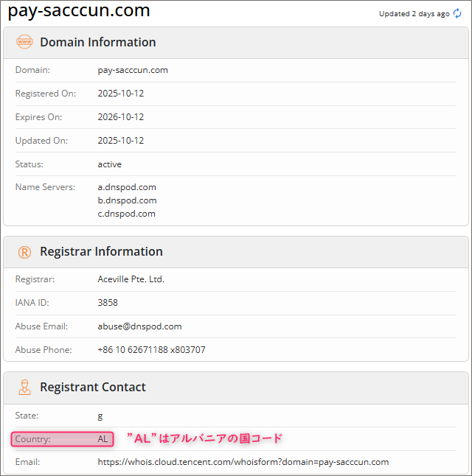The width and height of the screenshot is (472, 476).
Task: Click name server a.dnspod.com
Action: 127,187
